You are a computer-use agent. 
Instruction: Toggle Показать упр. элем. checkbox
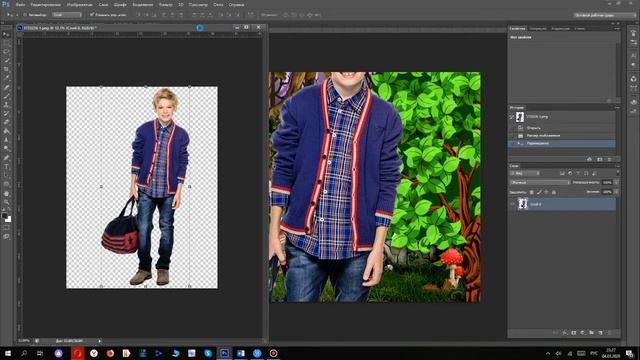[92, 15]
